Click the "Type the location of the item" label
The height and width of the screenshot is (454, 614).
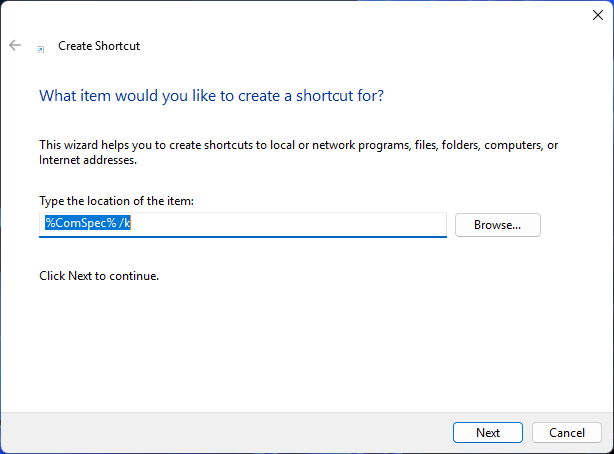coord(116,201)
